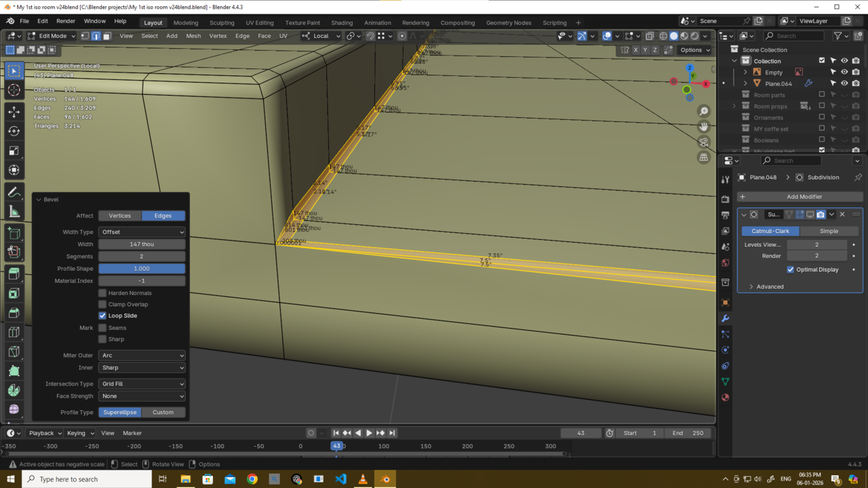Select the Move tool in toolbar

(x=14, y=111)
